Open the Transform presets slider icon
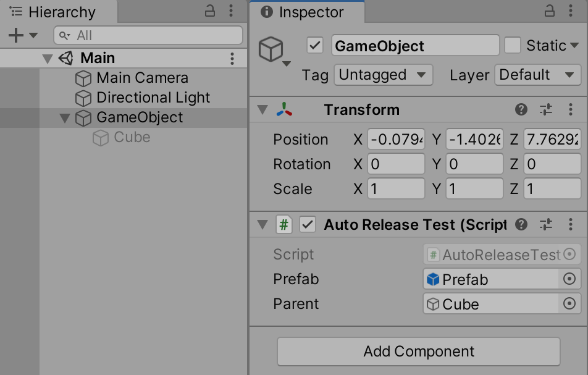The height and width of the screenshot is (375, 588). point(546,109)
